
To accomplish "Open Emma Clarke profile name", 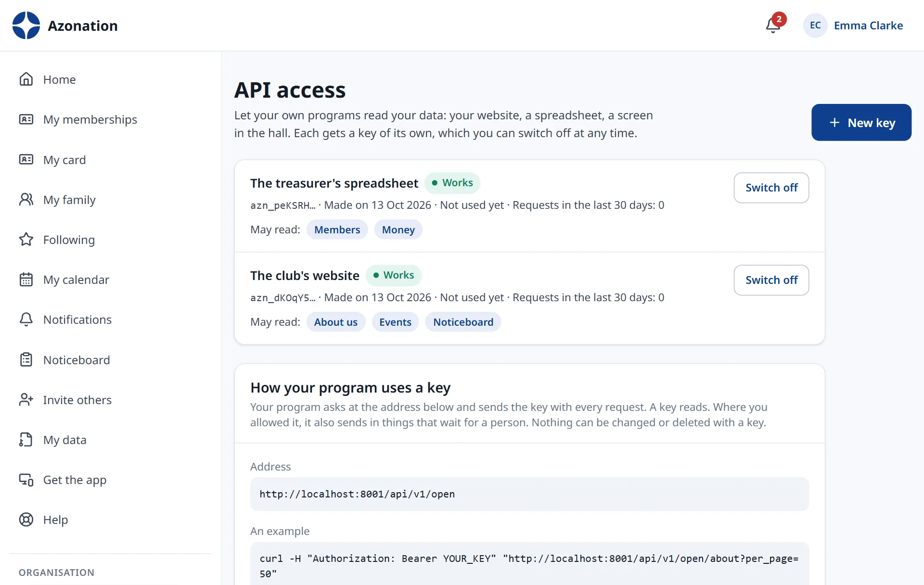I will point(868,25).
